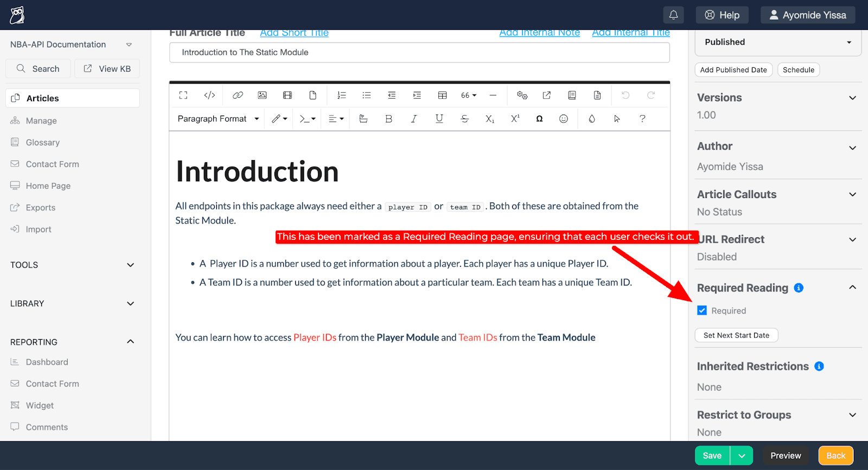Screen dimensions: 868x470
Task: Insert a table in the editor
Action: coord(443,95)
